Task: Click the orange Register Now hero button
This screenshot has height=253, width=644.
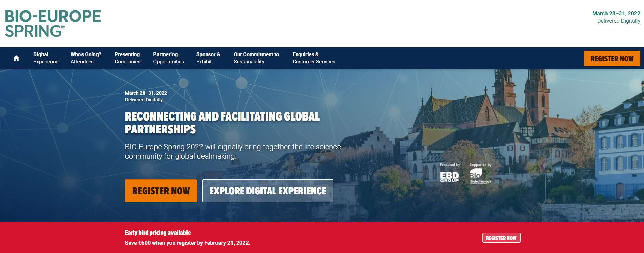Action: [161, 191]
